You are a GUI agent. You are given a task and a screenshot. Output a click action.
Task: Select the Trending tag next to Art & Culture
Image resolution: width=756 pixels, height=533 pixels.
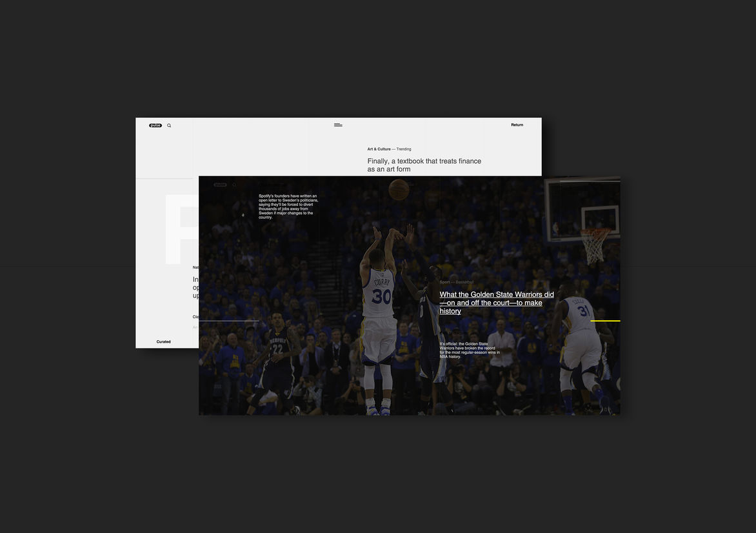tap(404, 149)
